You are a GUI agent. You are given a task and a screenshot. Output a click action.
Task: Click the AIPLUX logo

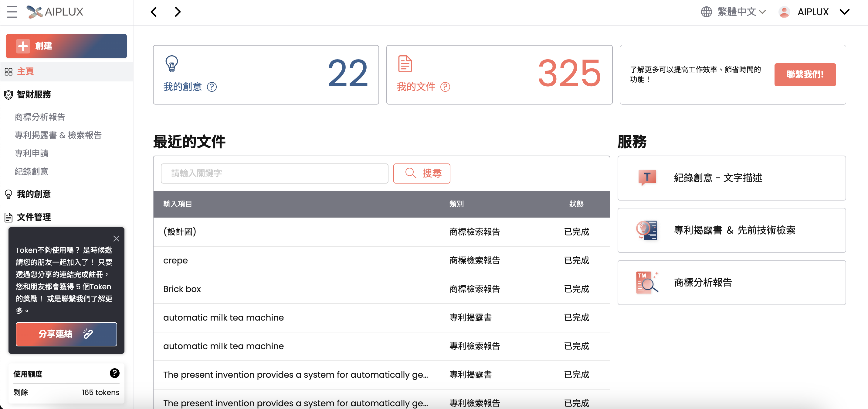click(55, 12)
